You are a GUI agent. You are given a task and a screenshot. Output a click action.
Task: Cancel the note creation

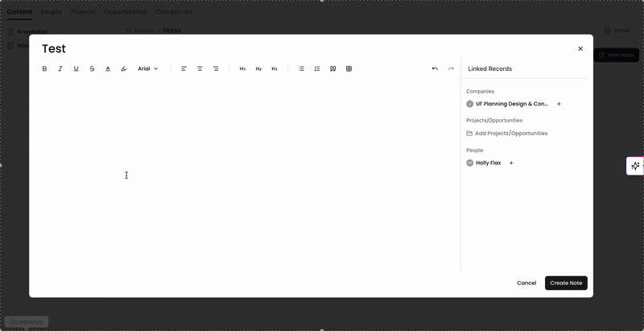(526, 283)
